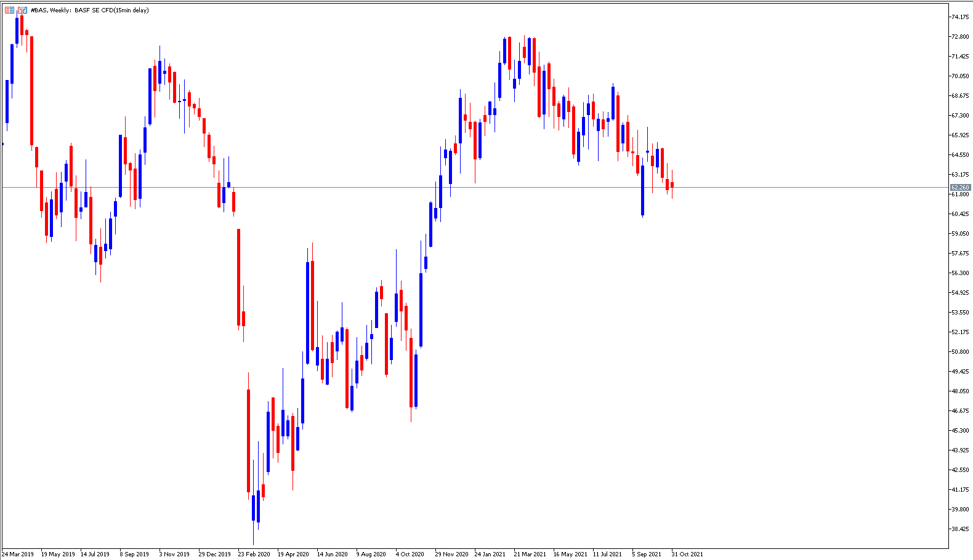The height and width of the screenshot is (560, 973).
Task: Click the 45.300 price scale label
Action: [960, 431]
